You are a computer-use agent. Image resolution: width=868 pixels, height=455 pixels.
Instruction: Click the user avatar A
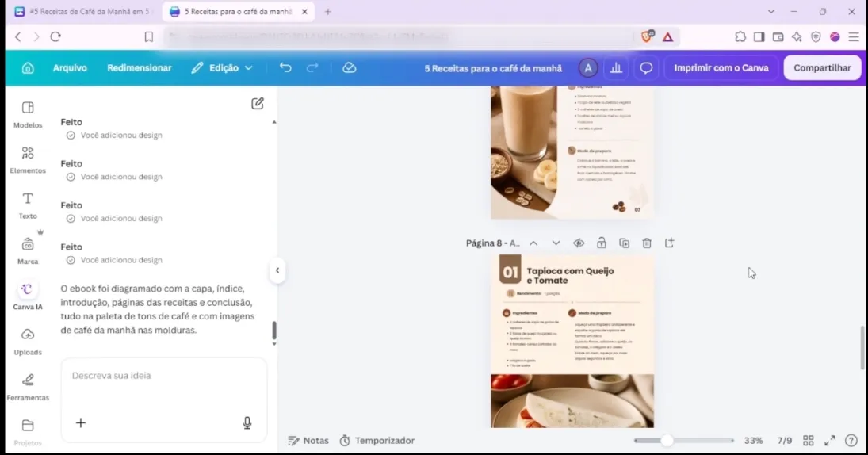(588, 68)
